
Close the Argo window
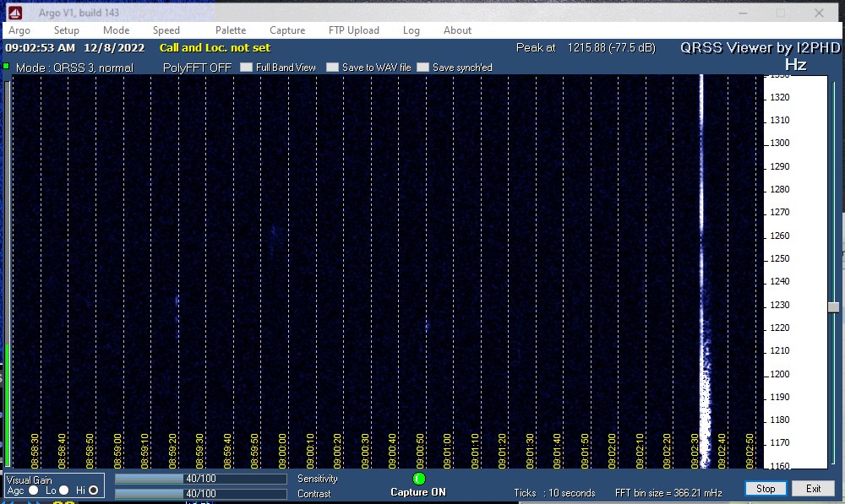point(819,13)
